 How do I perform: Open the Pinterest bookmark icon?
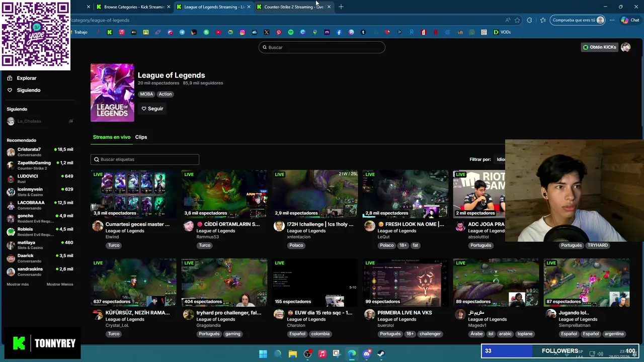coord(279,32)
